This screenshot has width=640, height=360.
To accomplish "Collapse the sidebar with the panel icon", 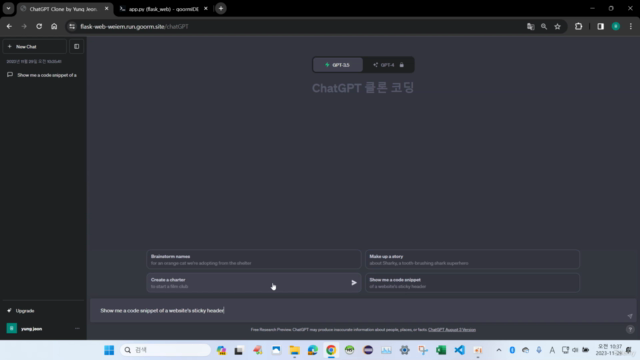I will [x=76, y=47].
